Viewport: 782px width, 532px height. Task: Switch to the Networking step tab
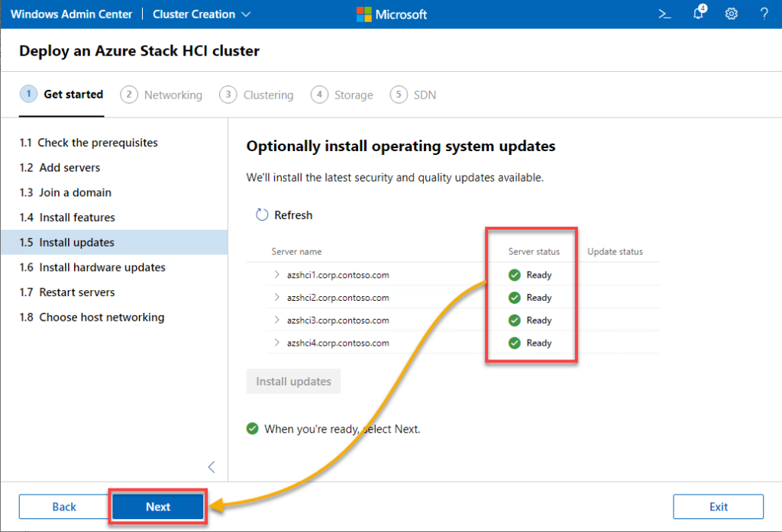pyautogui.click(x=162, y=95)
